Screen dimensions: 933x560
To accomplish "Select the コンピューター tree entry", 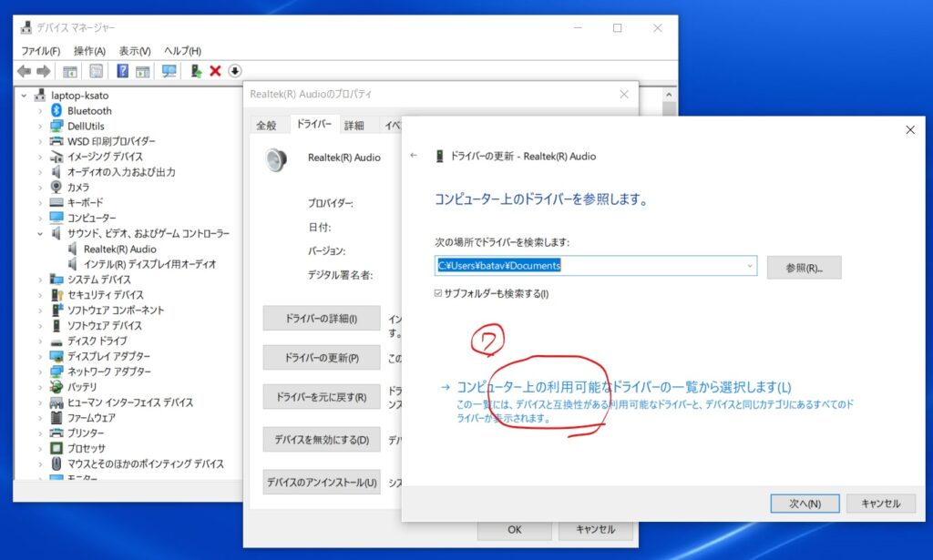I will click(92, 218).
